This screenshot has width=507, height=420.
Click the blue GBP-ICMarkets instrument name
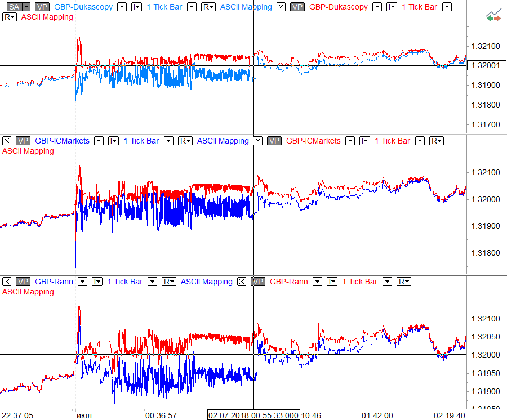62,141
